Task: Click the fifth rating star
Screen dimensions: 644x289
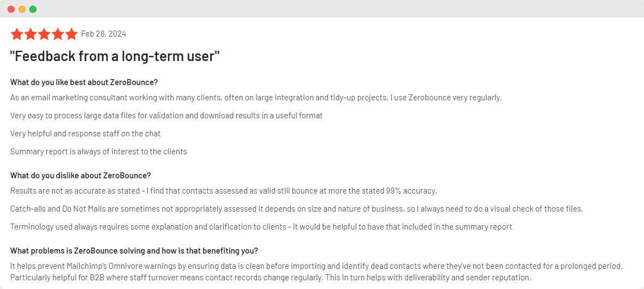Action: tap(71, 34)
